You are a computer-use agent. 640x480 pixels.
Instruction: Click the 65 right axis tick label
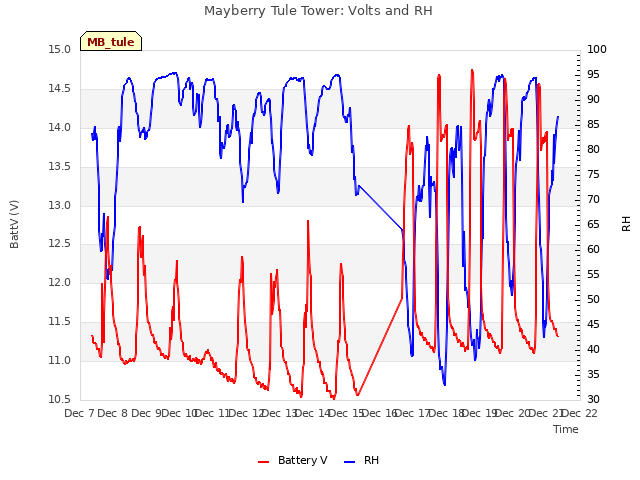click(x=593, y=224)
